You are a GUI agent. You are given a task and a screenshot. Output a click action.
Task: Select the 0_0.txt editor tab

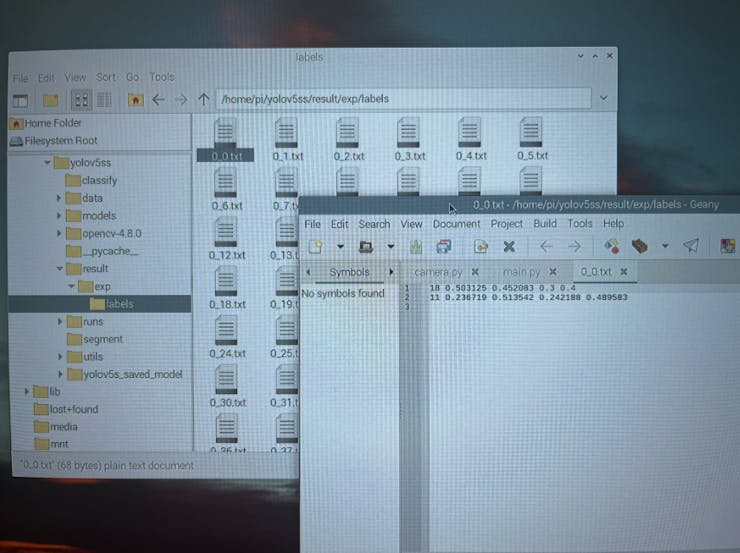596,272
